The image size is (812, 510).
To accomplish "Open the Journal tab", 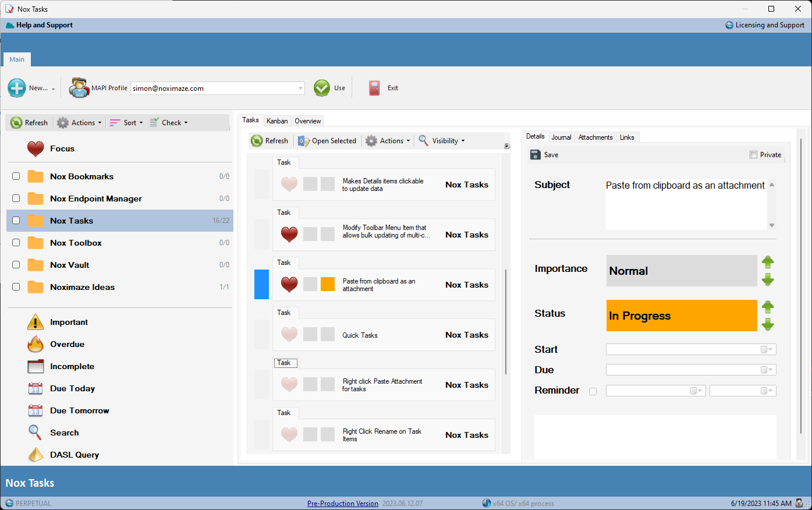I will coord(561,137).
